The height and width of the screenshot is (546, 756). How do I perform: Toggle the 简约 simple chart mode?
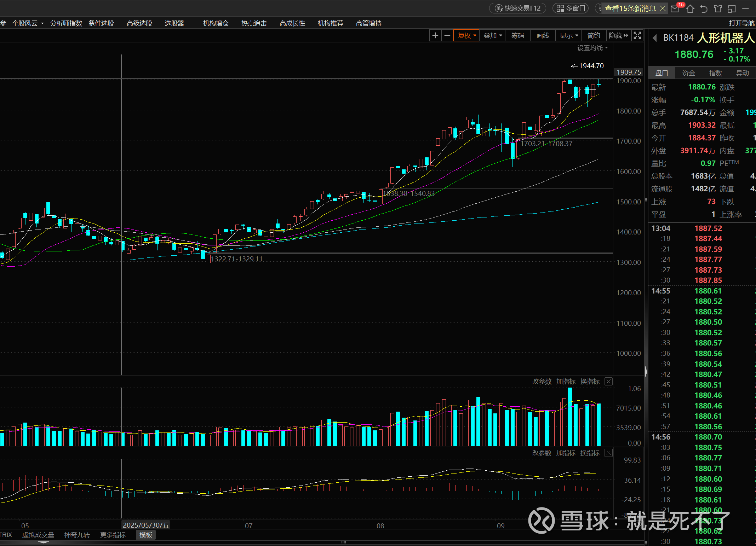tap(594, 35)
